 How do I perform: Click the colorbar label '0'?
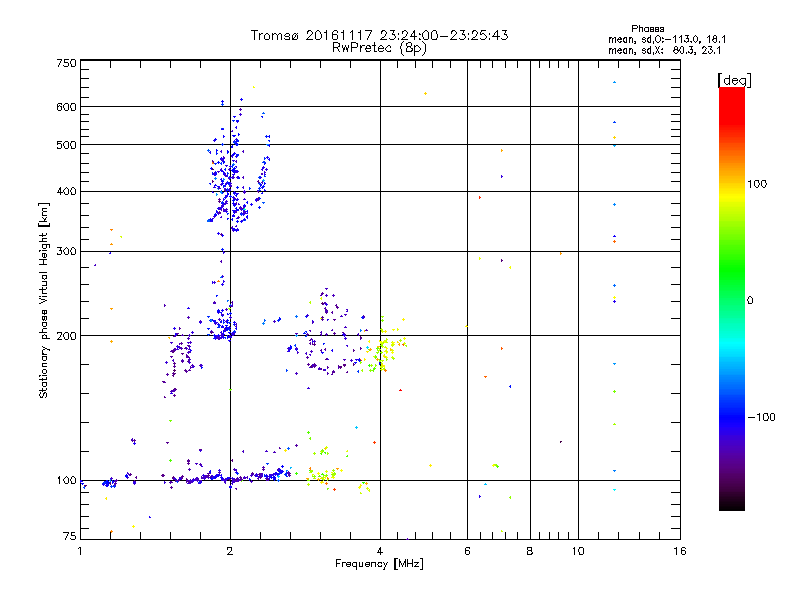coord(750,301)
